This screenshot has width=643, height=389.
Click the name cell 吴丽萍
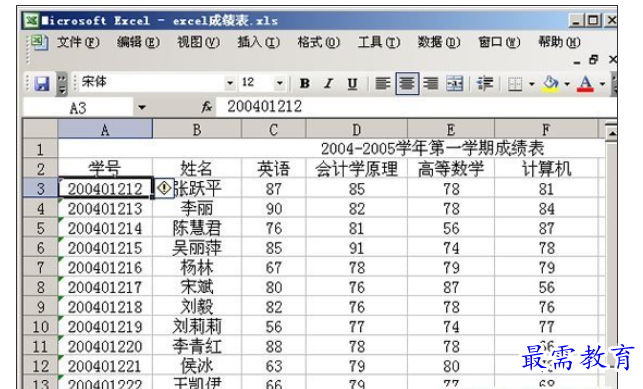point(197,248)
